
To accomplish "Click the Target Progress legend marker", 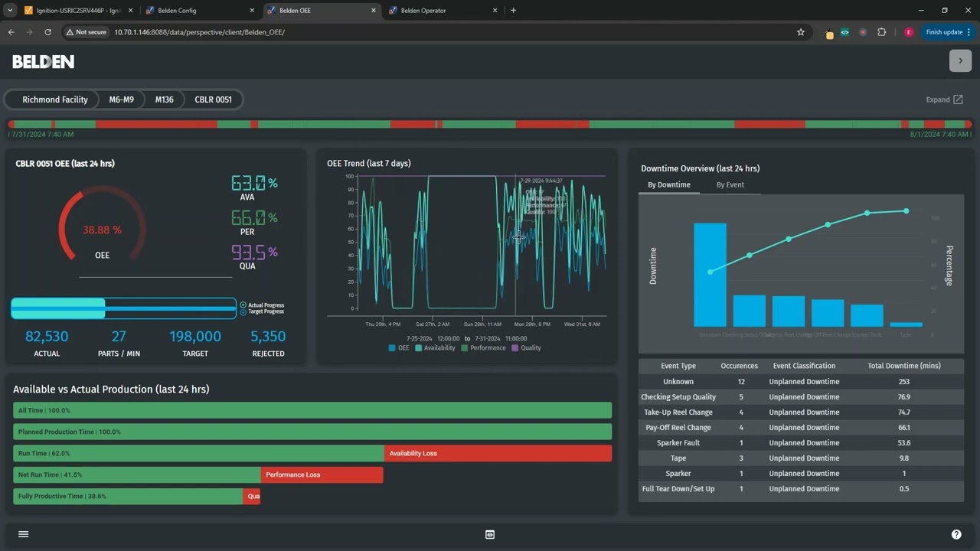I will pyautogui.click(x=243, y=311).
